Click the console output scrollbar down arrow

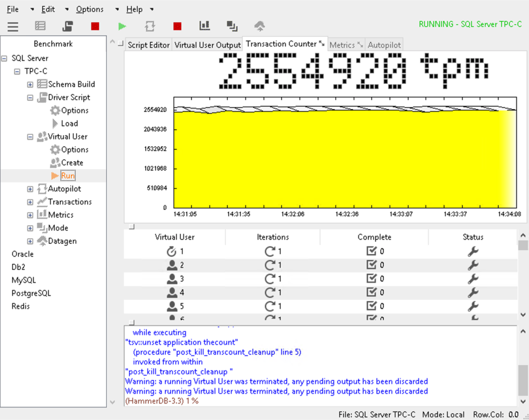click(523, 401)
